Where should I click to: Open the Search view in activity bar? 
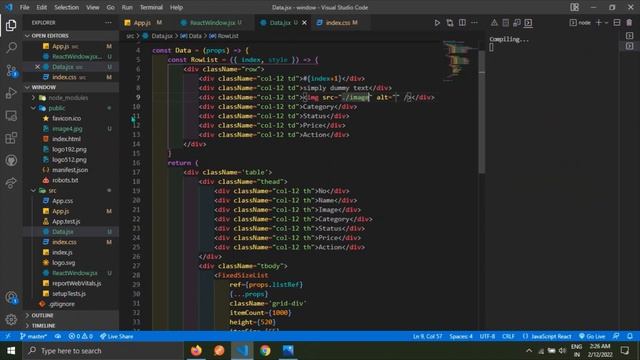(11, 48)
